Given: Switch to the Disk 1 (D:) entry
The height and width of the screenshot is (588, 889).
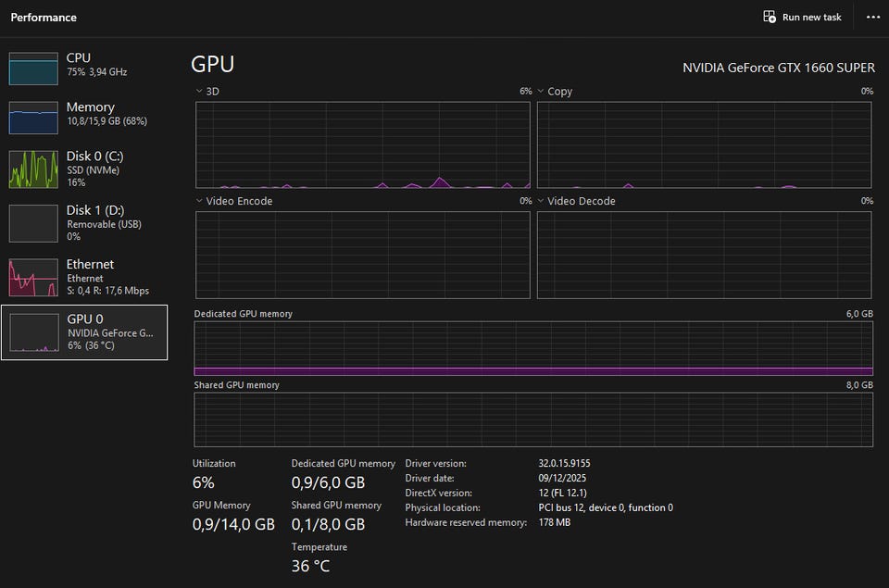Looking at the screenshot, I should tap(84, 223).
